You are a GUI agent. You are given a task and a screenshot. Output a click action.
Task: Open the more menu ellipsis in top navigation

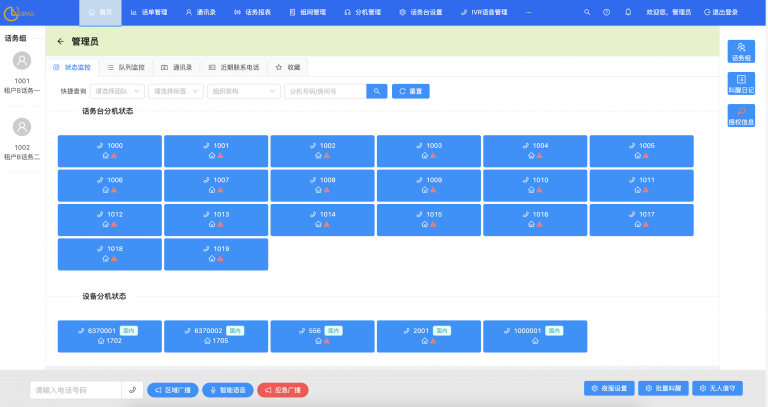click(528, 12)
